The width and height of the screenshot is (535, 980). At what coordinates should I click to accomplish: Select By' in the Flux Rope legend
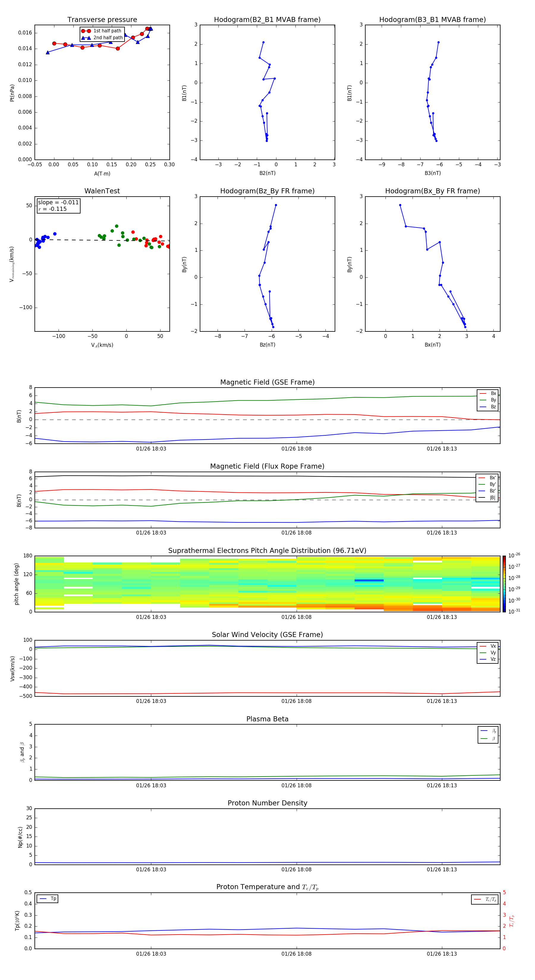(x=487, y=484)
